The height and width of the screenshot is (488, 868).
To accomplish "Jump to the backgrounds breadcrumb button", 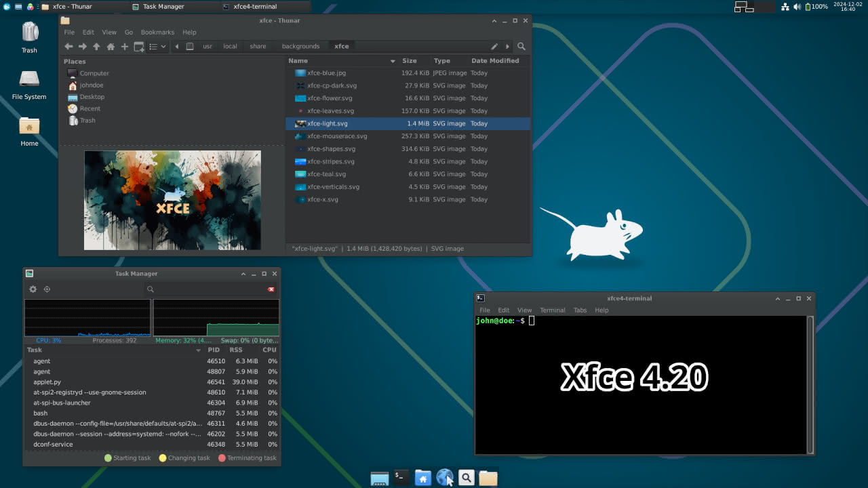I will [302, 46].
